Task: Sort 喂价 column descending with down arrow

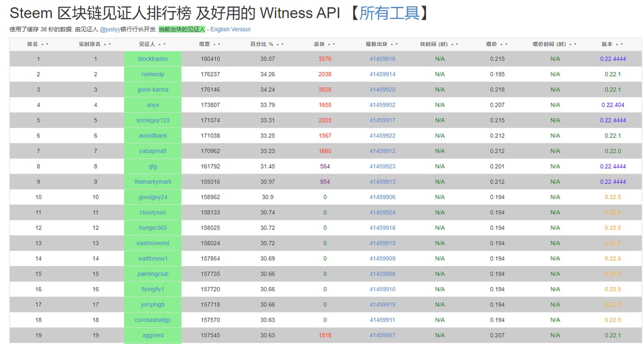Action: (x=506, y=44)
